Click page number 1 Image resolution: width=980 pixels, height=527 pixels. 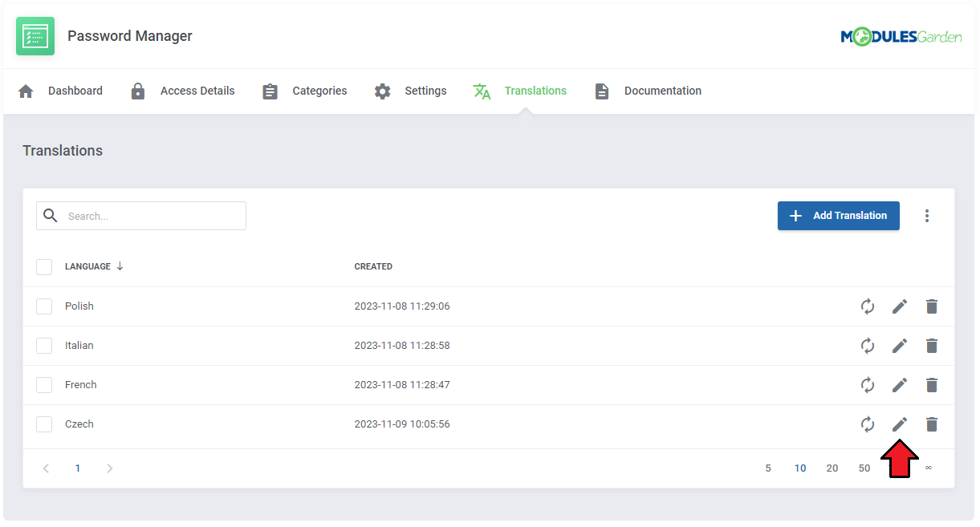[x=78, y=468]
